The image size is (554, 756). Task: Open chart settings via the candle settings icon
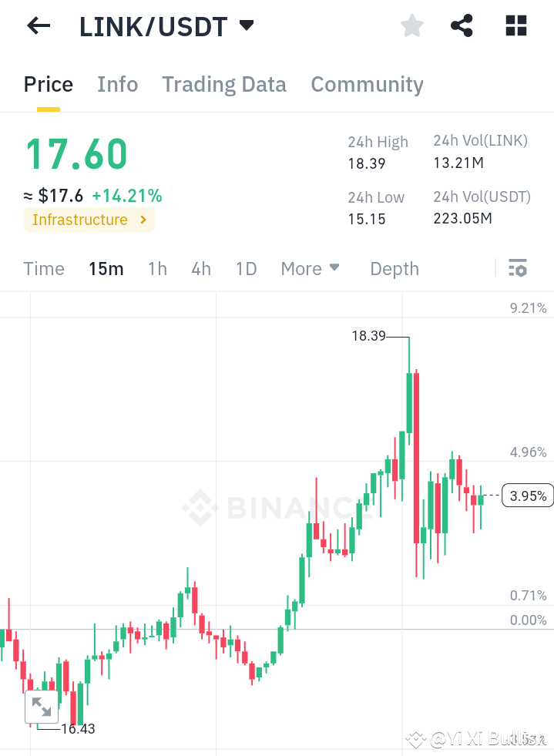coord(518,268)
